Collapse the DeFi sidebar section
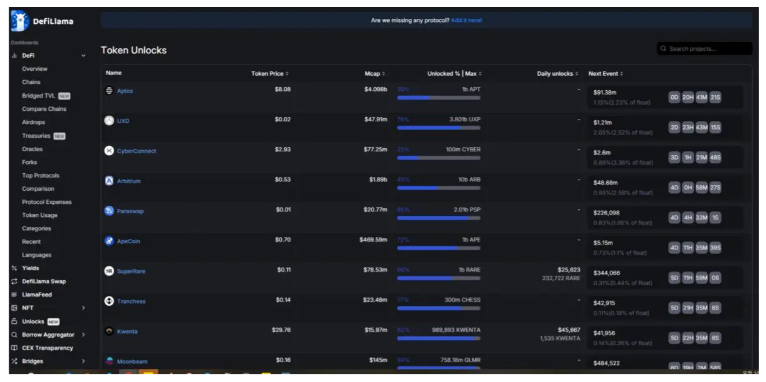Screen dimensions: 766x382 pos(84,56)
